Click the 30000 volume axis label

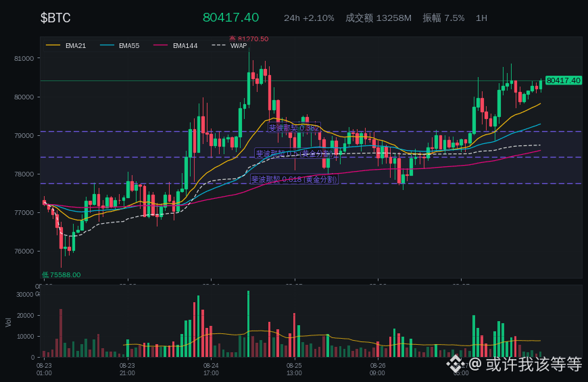25,295
